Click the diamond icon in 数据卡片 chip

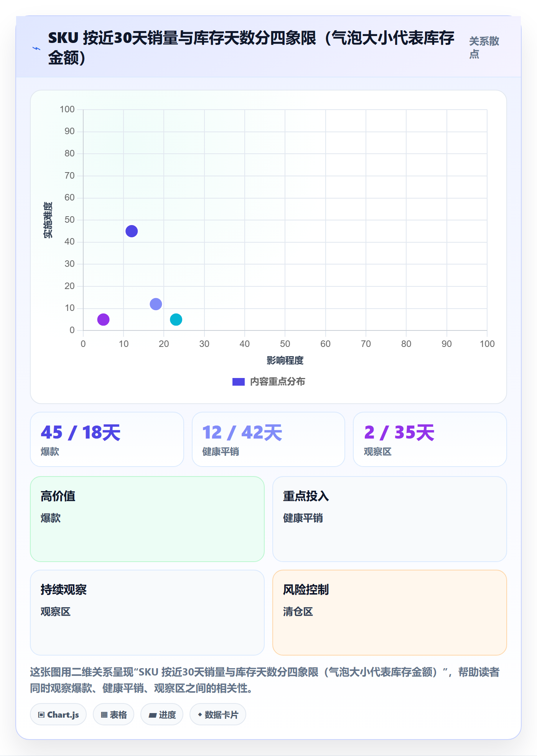pos(200,715)
